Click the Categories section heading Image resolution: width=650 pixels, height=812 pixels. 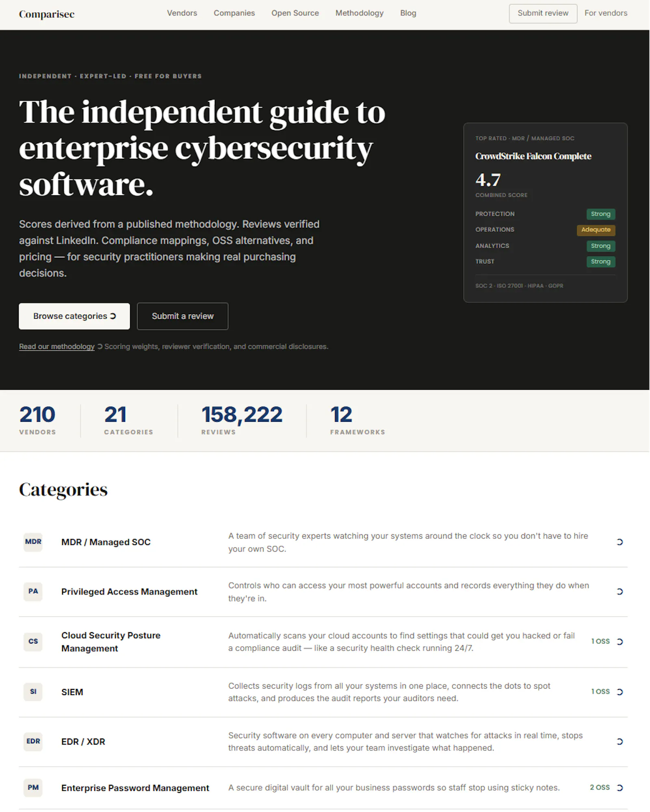[x=63, y=490]
